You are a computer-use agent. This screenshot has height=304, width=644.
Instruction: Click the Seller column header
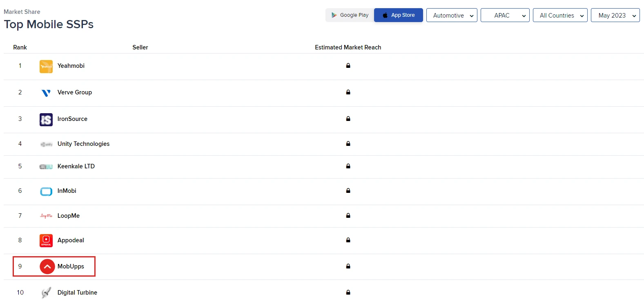pos(140,47)
